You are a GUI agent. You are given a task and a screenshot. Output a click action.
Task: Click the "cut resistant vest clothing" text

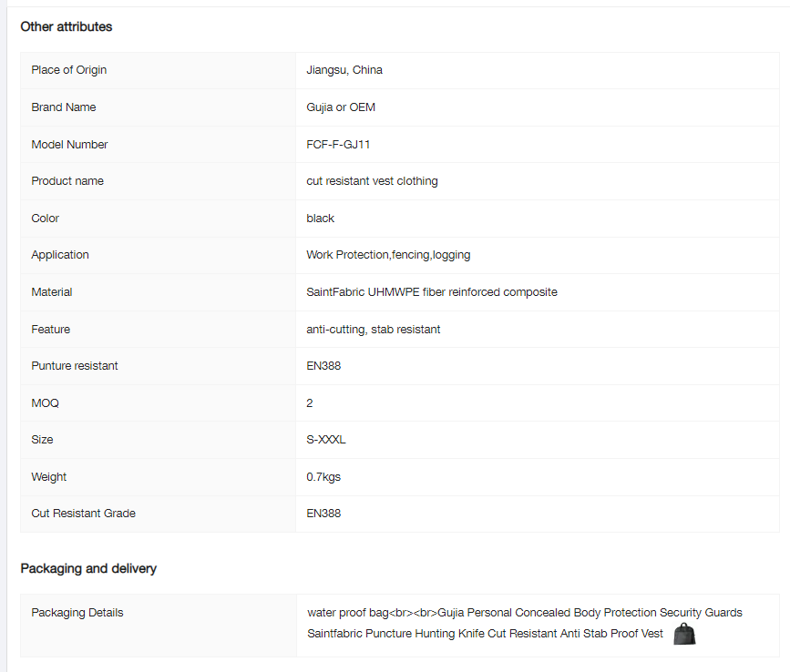[372, 181]
